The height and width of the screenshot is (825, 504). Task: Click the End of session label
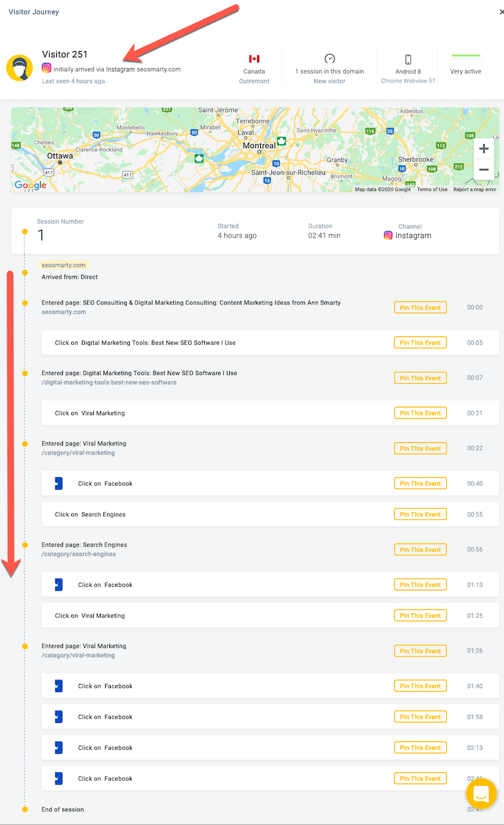[x=62, y=809]
